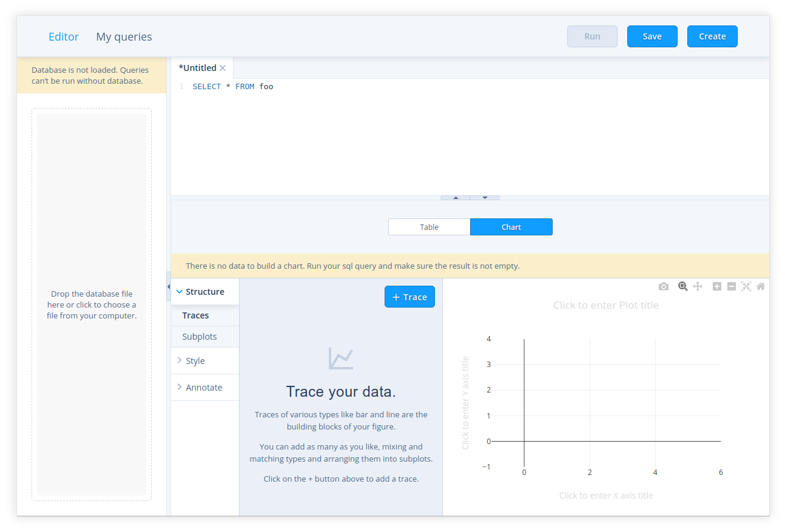Close the *Untitled query tab

(x=223, y=68)
